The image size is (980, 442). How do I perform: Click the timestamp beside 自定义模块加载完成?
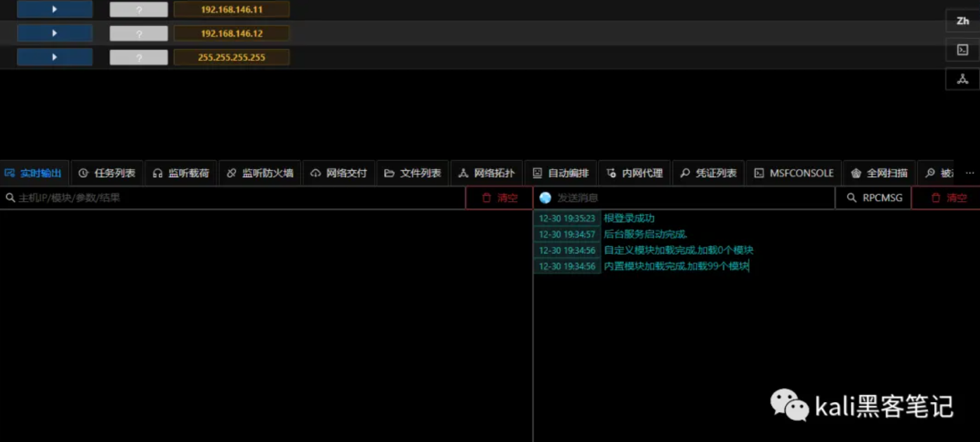[x=567, y=250]
